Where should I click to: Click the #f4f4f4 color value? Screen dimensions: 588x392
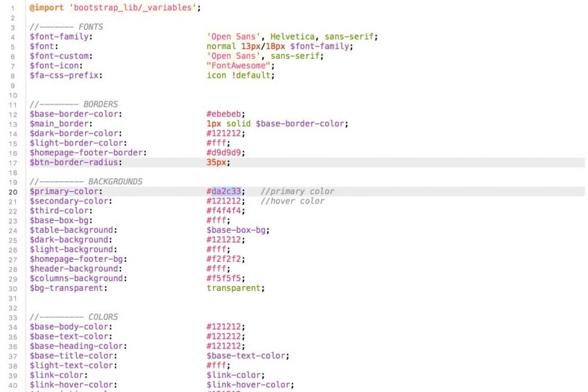pos(226,211)
